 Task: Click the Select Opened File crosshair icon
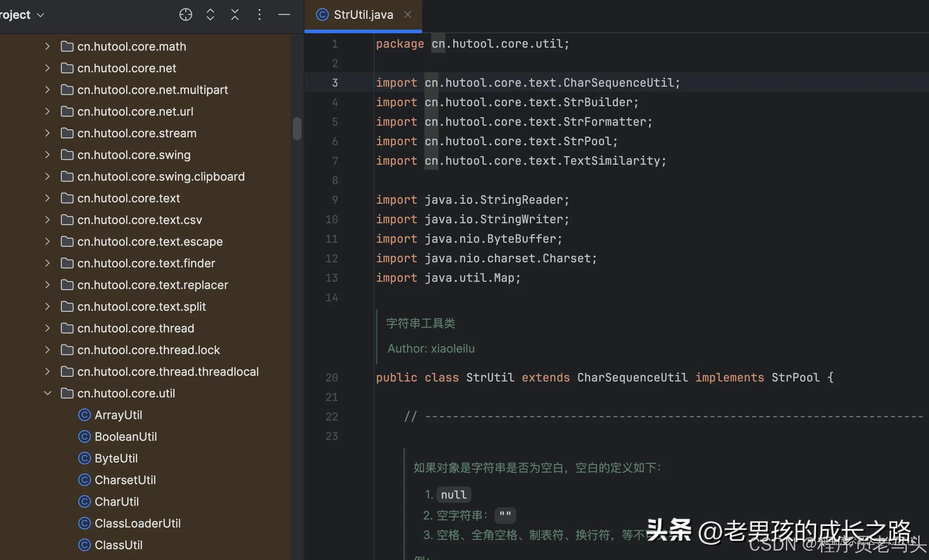pyautogui.click(x=185, y=15)
